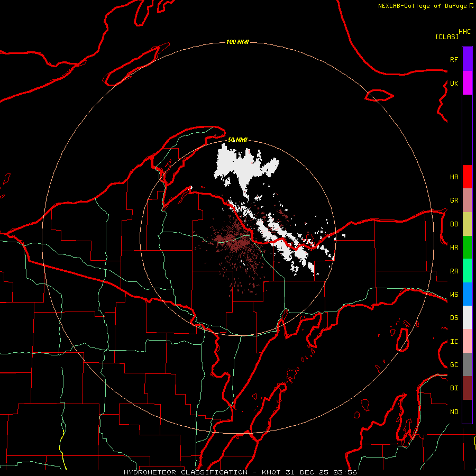The height and width of the screenshot is (476, 476).
Task: Click the 50 NMI range ring label
Action: pyautogui.click(x=237, y=140)
